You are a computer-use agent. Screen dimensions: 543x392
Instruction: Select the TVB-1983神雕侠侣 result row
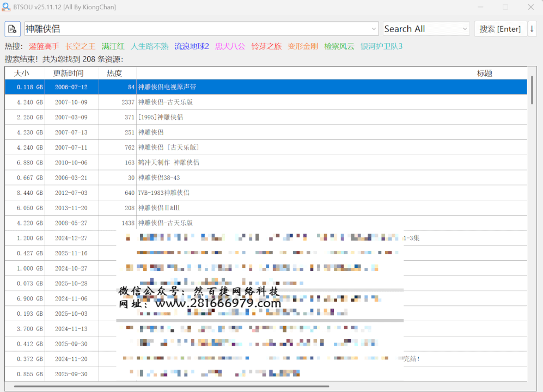pos(164,193)
